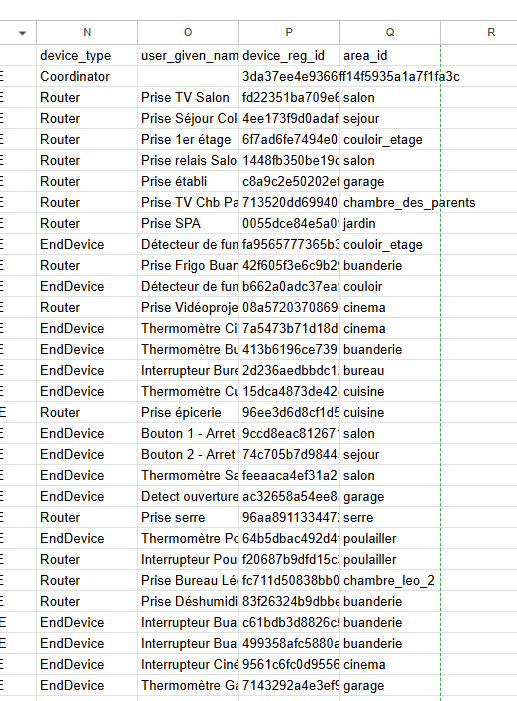The height and width of the screenshot is (701, 517).
Task: Click the Prise serre cell
Action: [x=188, y=517]
